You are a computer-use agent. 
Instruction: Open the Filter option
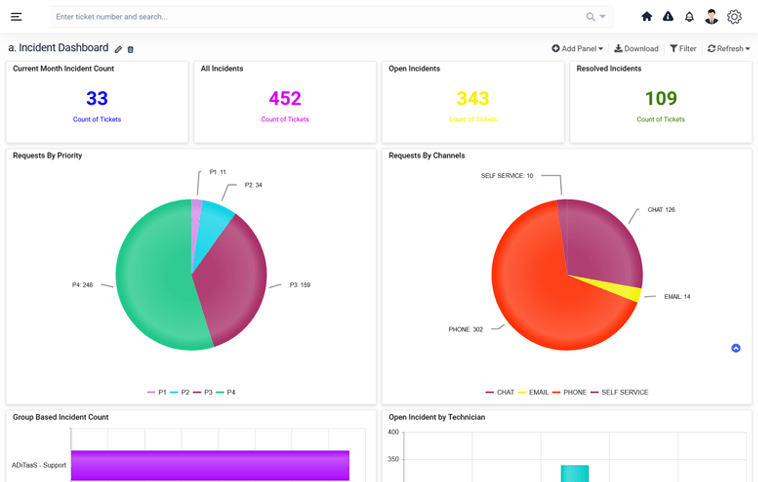tap(683, 48)
